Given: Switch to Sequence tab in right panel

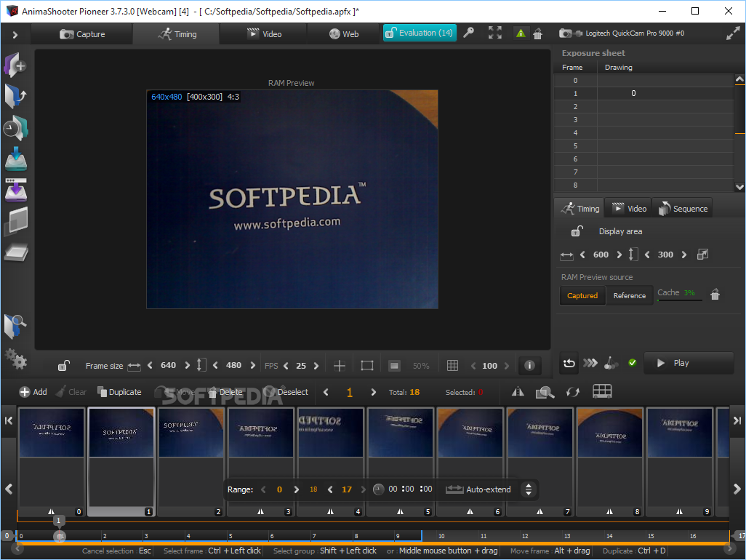Looking at the screenshot, I should pos(683,209).
